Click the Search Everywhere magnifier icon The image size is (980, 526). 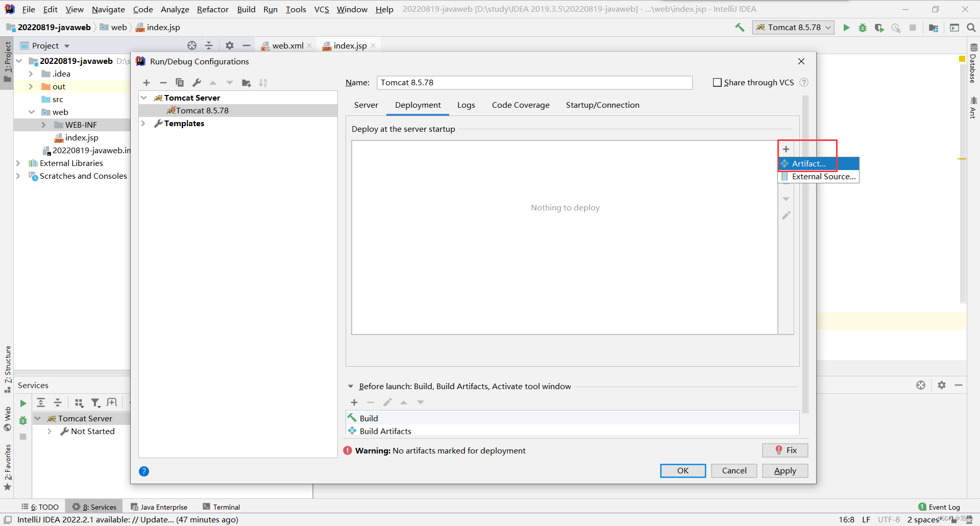coord(971,28)
